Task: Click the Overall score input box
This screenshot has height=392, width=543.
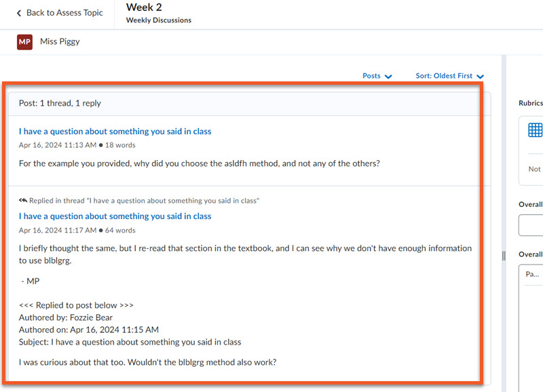Action: 531,225
